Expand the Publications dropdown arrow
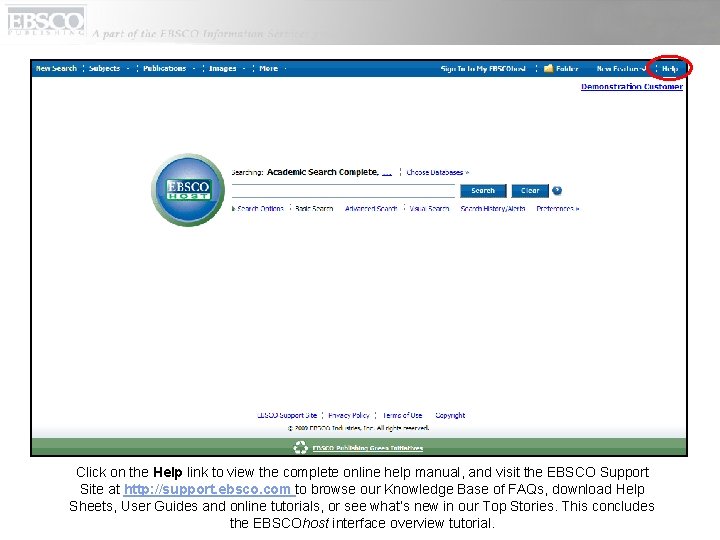Image resolution: width=720 pixels, height=540 pixels. pyautogui.click(x=194, y=69)
